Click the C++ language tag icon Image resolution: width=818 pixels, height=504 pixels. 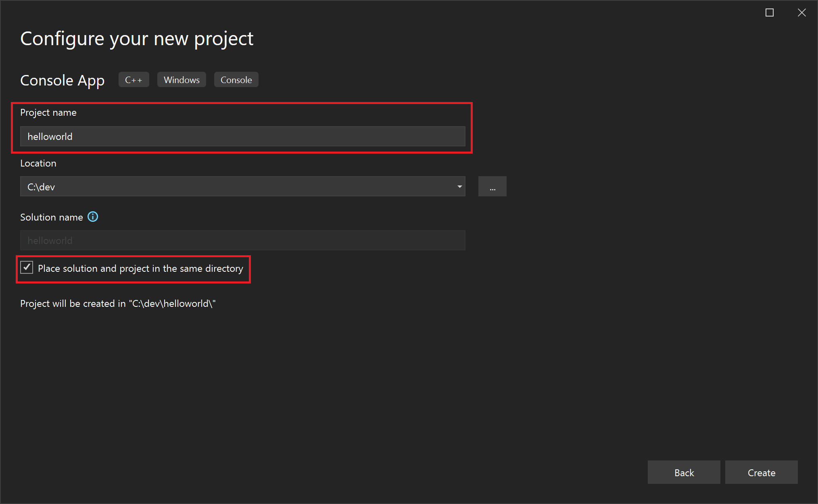133,80
